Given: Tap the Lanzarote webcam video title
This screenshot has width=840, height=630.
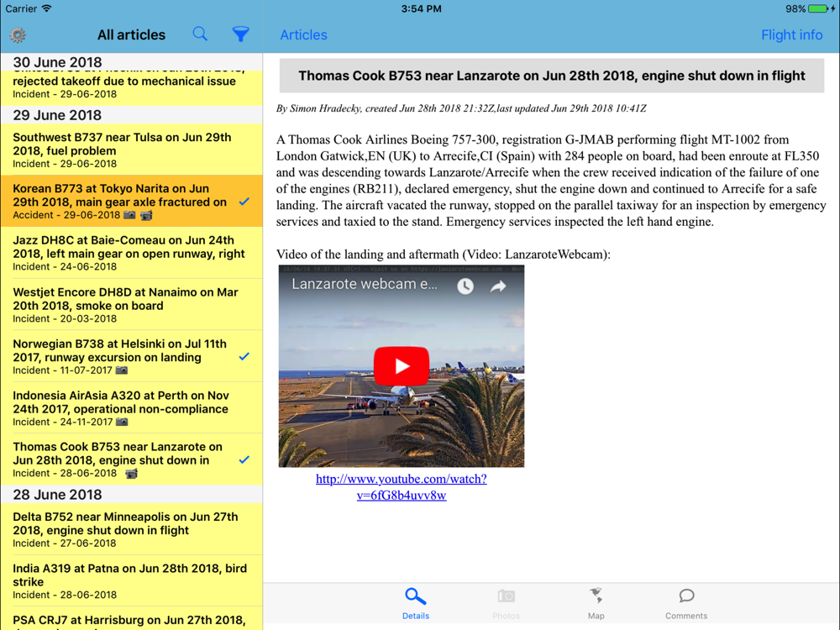Looking at the screenshot, I should (365, 284).
